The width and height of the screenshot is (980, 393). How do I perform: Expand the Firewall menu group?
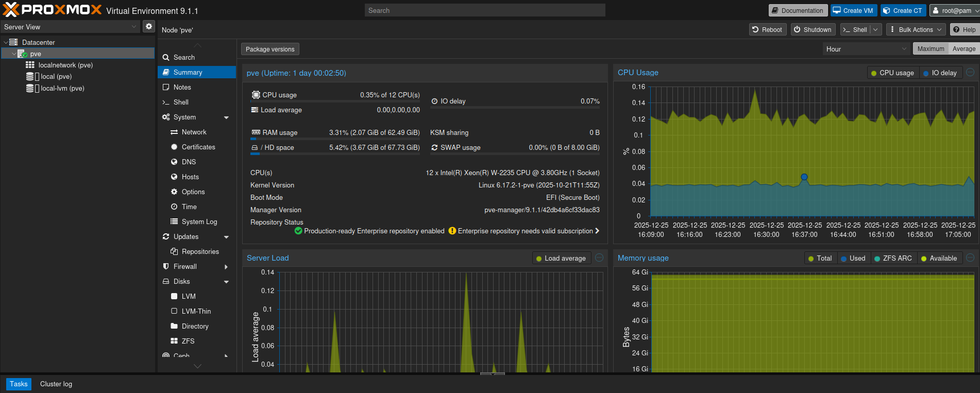226,267
